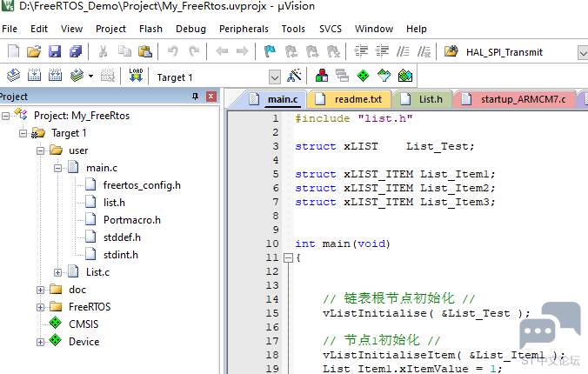Translate current file icon
The height and width of the screenshot is (374, 588).
click(x=14, y=76)
